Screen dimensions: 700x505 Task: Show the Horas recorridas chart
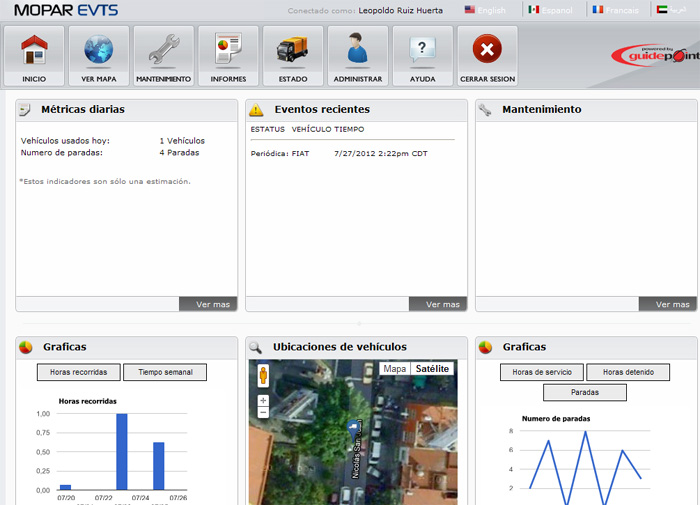pyautogui.click(x=79, y=372)
